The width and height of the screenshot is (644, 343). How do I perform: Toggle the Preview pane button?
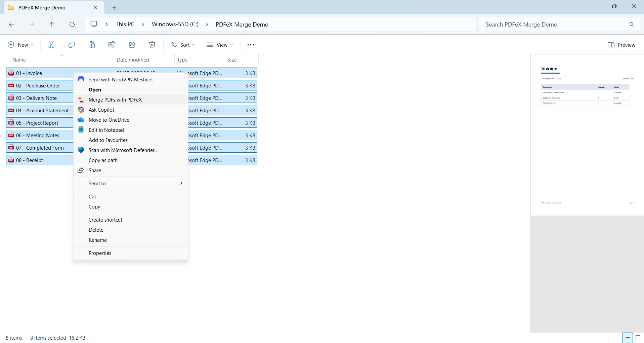pyautogui.click(x=621, y=45)
